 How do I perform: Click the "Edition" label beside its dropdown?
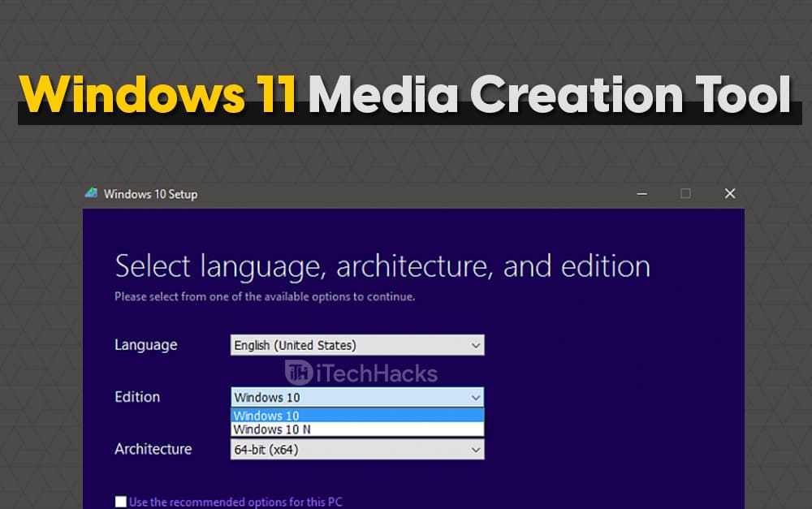click(137, 397)
